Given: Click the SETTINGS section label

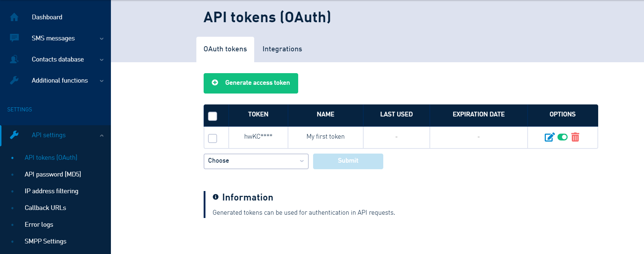Looking at the screenshot, I should point(20,110).
